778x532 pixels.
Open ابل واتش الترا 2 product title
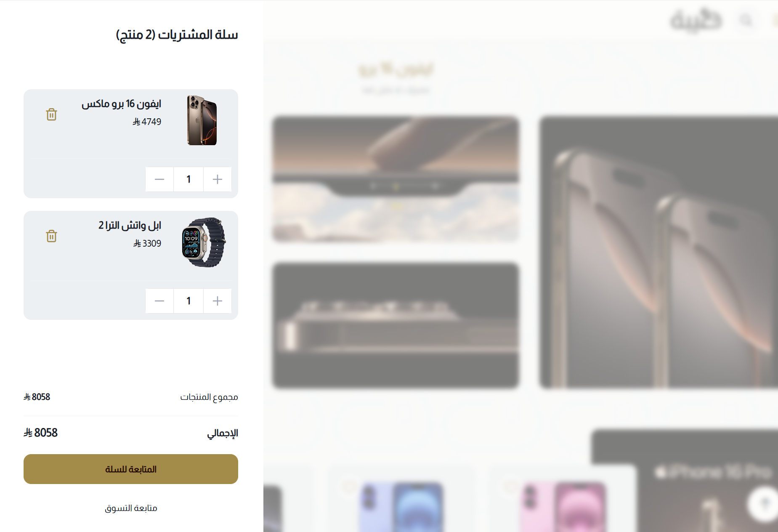130,225
